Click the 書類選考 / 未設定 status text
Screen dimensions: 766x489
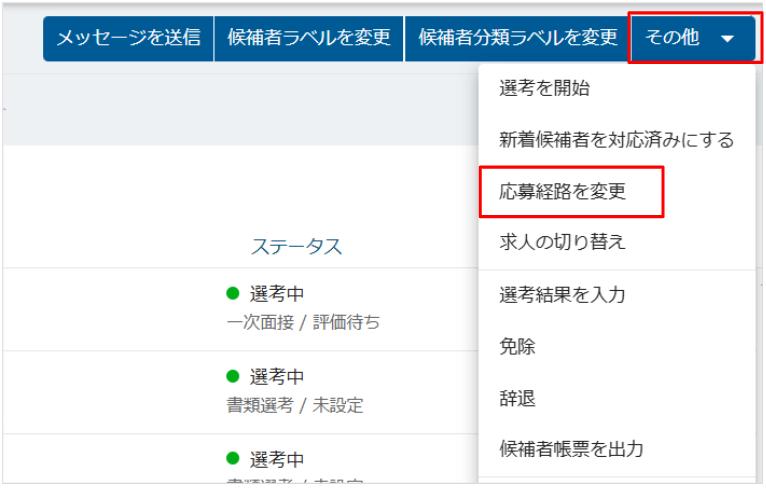[x=295, y=405]
